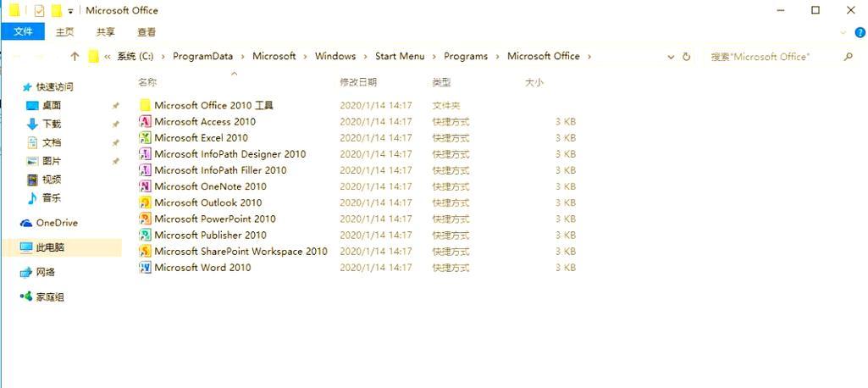This screenshot has height=388, width=868.
Task: Click the OneDrive cloud icon
Action: 26,223
